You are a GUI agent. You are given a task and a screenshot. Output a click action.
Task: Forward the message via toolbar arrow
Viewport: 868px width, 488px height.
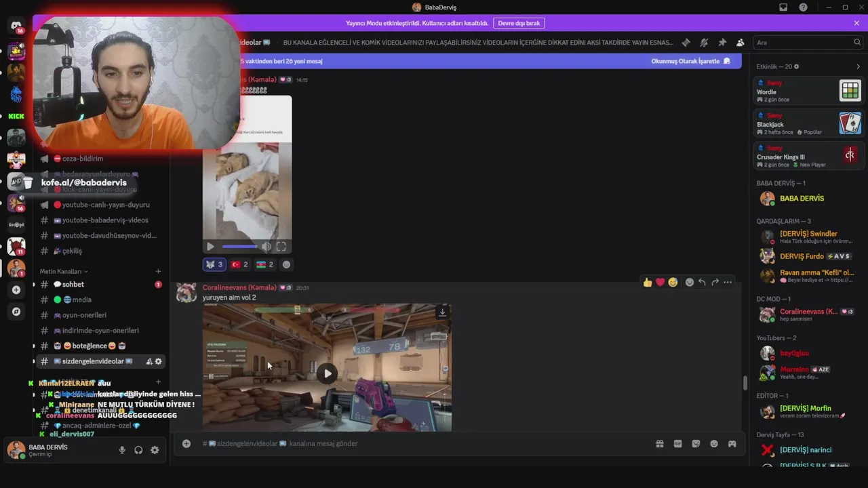715,282
